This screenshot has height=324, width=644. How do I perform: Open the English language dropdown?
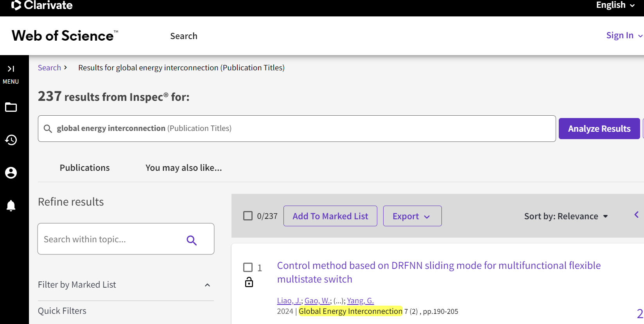(615, 5)
